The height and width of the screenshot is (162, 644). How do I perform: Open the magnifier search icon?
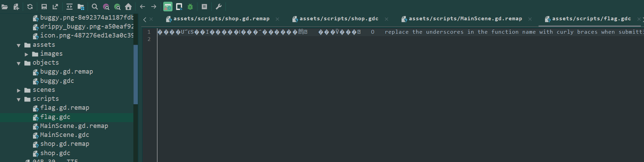pyautogui.click(x=95, y=7)
